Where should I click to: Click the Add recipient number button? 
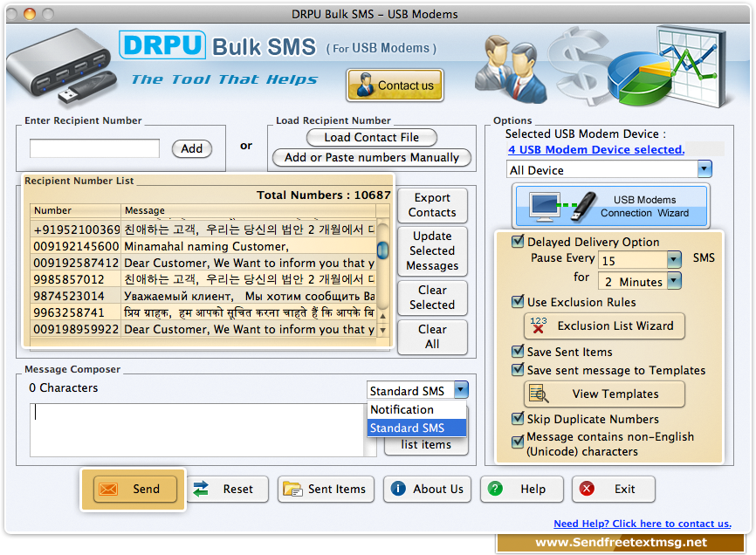(x=192, y=148)
